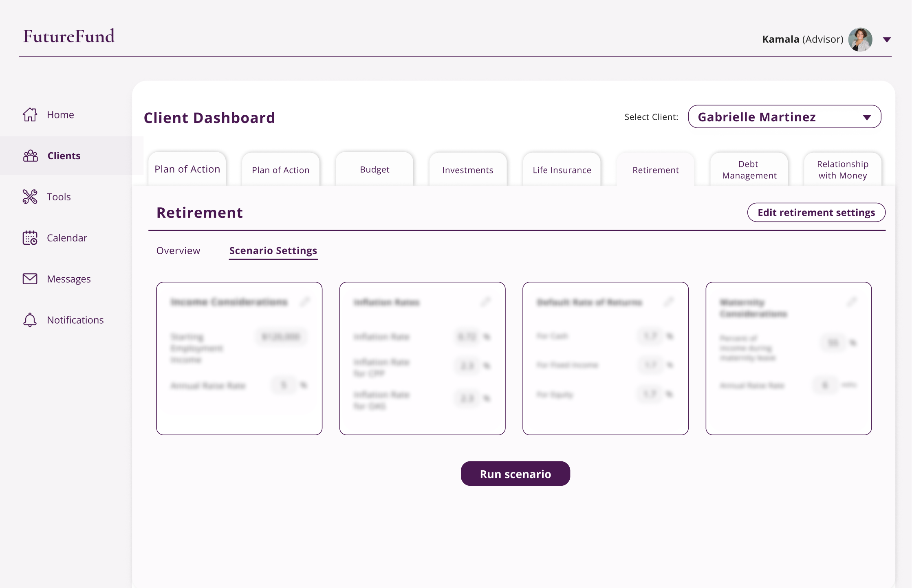This screenshot has width=912, height=588.
Task: Click the Calendar icon in sidebar
Action: pos(30,238)
